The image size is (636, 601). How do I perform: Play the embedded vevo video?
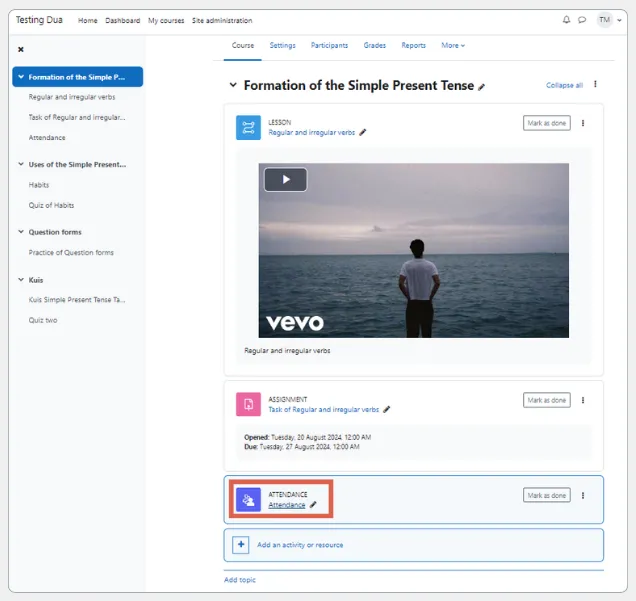pos(286,179)
